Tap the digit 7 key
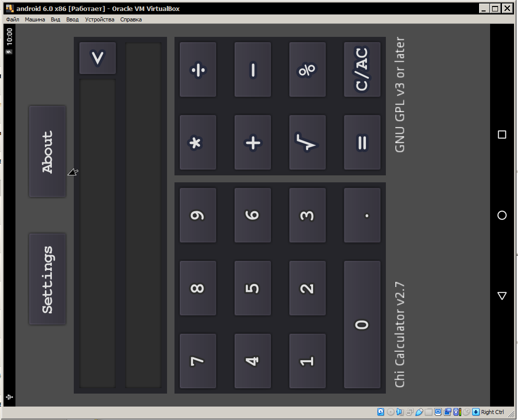Viewport: 518px width, 420px height. (x=198, y=361)
